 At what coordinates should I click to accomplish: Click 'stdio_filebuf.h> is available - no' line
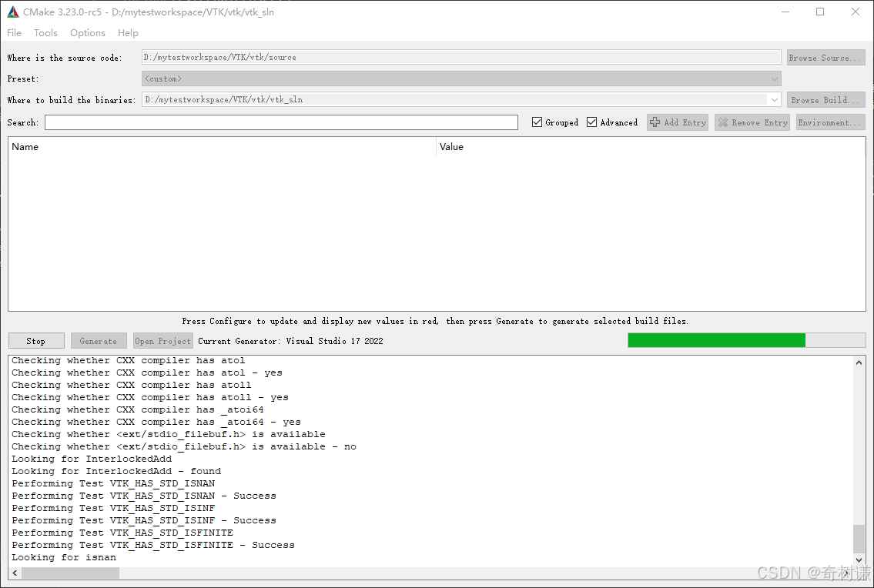(x=184, y=446)
